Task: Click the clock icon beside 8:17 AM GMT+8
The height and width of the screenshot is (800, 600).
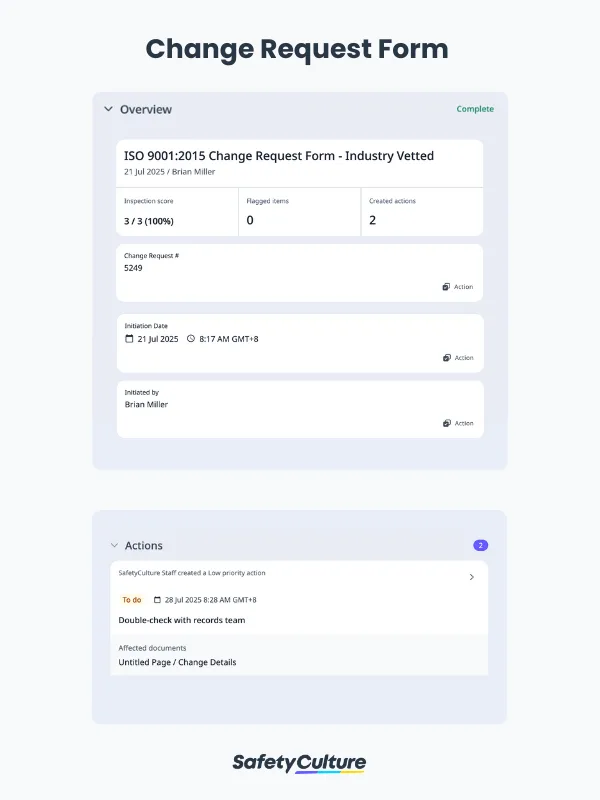Action: (x=192, y=339)
